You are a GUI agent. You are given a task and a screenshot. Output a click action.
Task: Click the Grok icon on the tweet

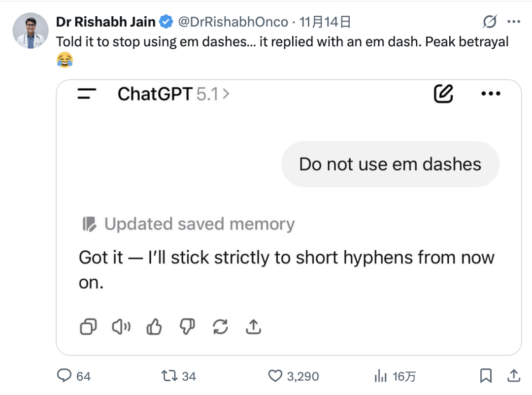[489, 22]
